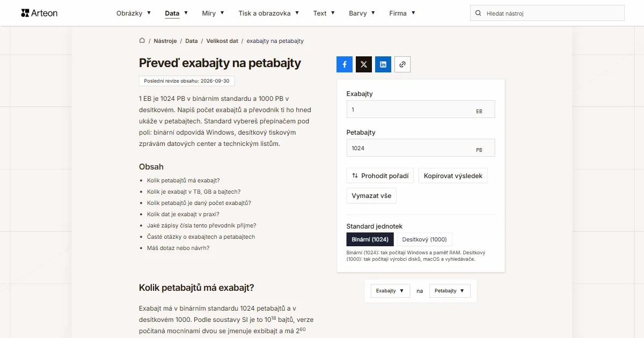Click Kopírovat výsledek button
The height and width of the screenshot is (338, 644).
pos(453,175)
